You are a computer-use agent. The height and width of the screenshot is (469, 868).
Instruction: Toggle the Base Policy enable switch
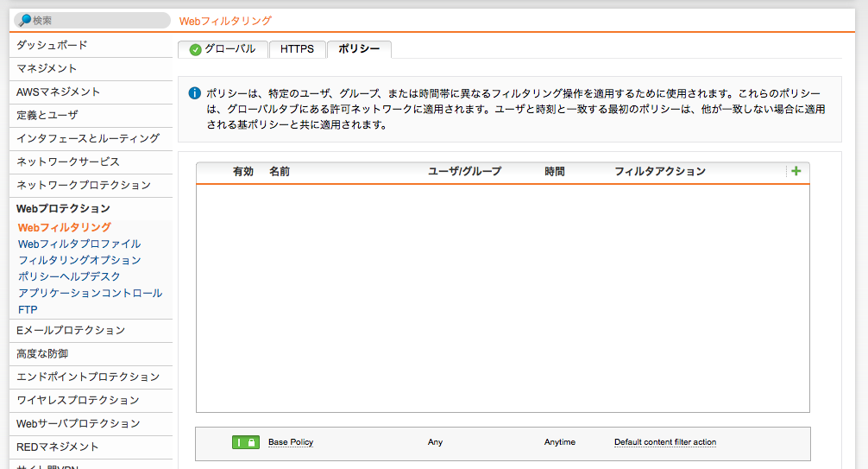coord(245,442)
